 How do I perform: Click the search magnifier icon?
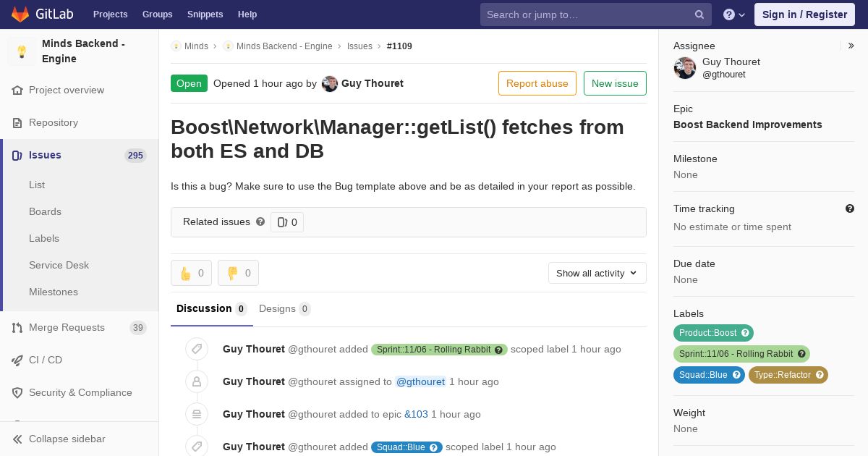point(699,14)
